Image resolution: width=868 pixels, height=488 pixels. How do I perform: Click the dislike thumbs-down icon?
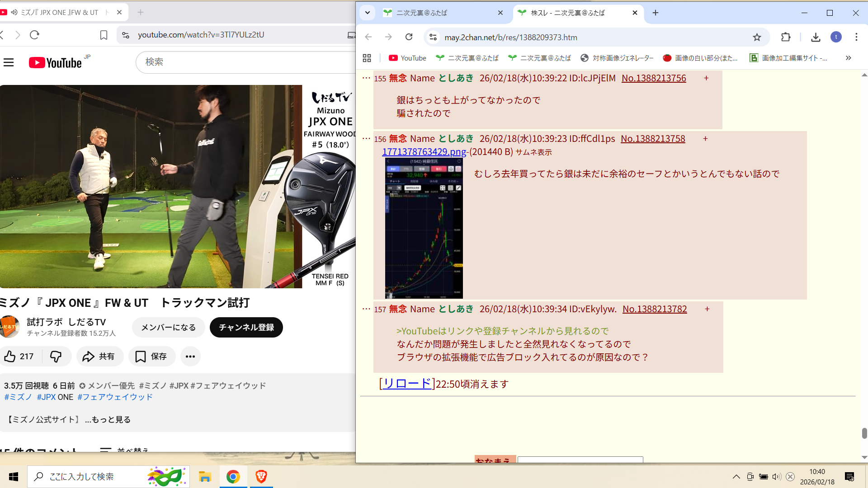56,357
